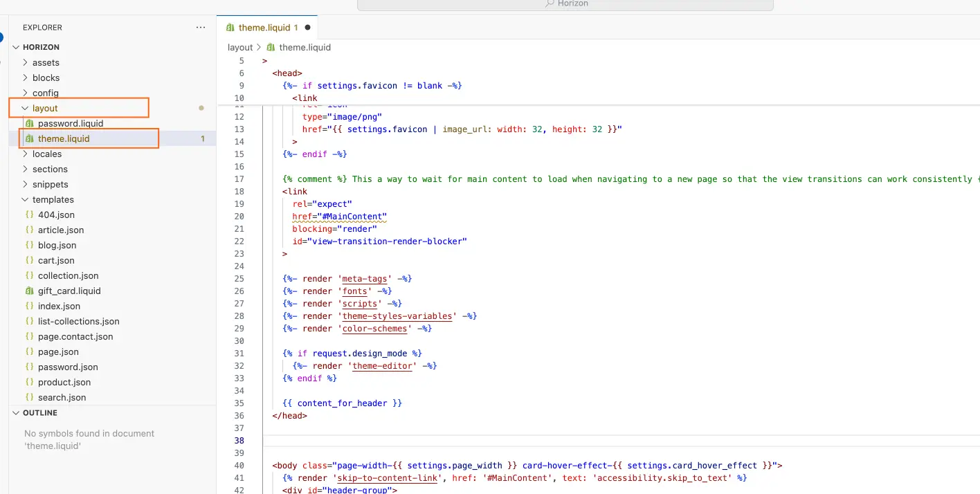Open search.json template file
This screenshot has width=980, height=494.
tap(62, 397)
